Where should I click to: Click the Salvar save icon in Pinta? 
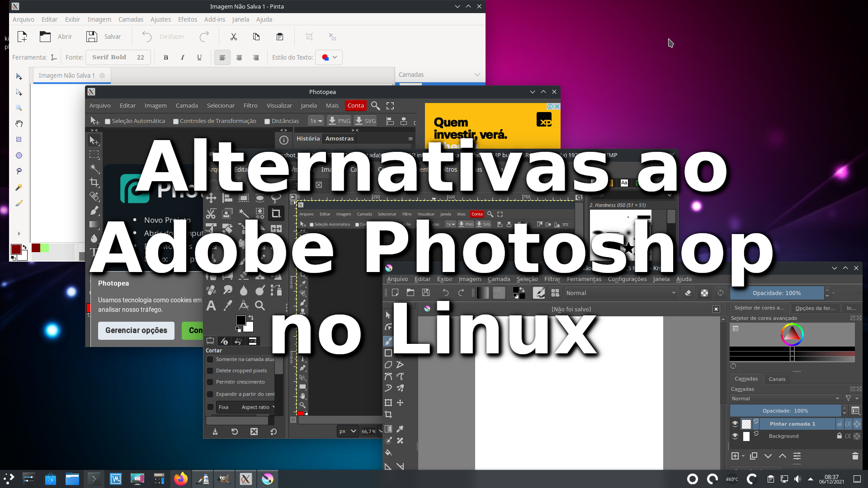point(92,37)
